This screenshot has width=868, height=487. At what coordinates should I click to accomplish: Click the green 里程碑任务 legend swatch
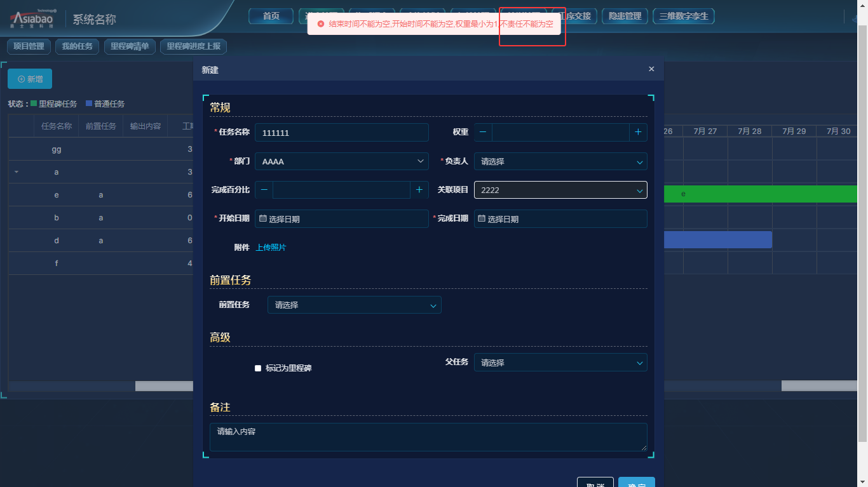(34, 103)
